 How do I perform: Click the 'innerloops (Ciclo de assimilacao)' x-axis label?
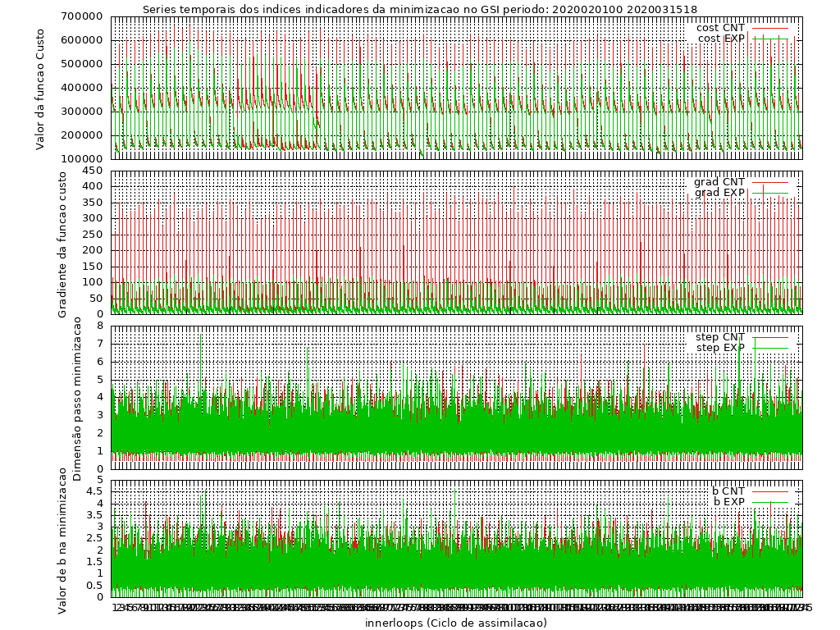click(x=455, y=623)
